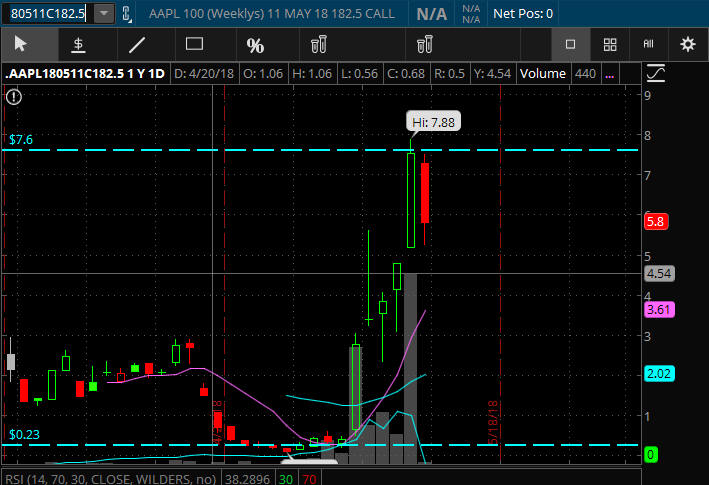Open the second flask studies icon
The width and height of the screenshot is (709, 485).
click(x=425, y=44)
